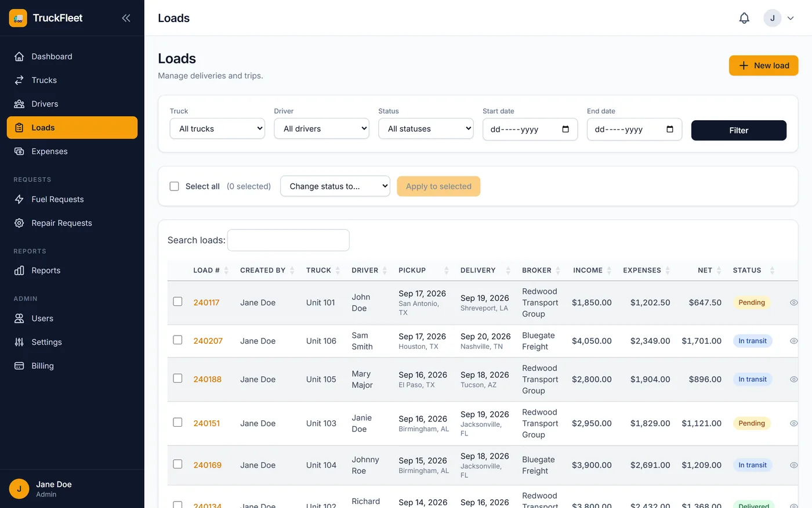Click the Billing card icon
The height and width of the screenshot is (508, 812).
click(x=19, y=366)
